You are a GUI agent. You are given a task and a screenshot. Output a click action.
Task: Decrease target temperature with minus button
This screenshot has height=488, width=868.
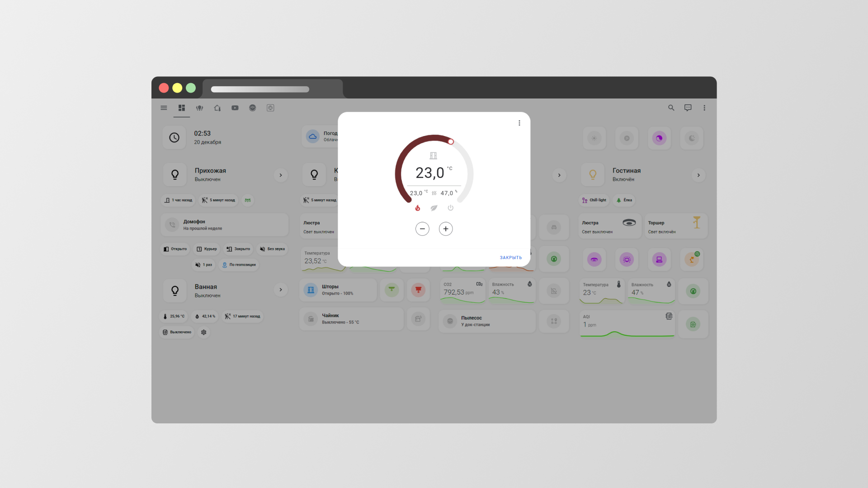[422, 229]
